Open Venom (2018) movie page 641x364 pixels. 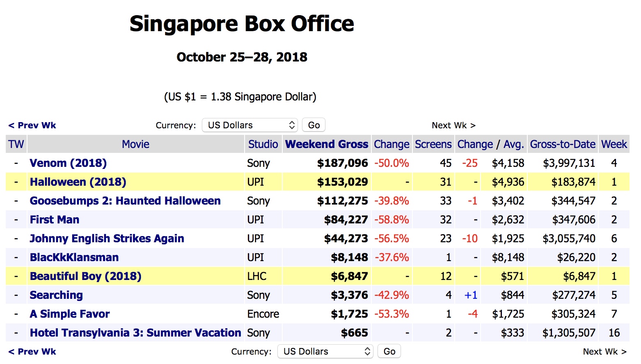pos(68,163)
